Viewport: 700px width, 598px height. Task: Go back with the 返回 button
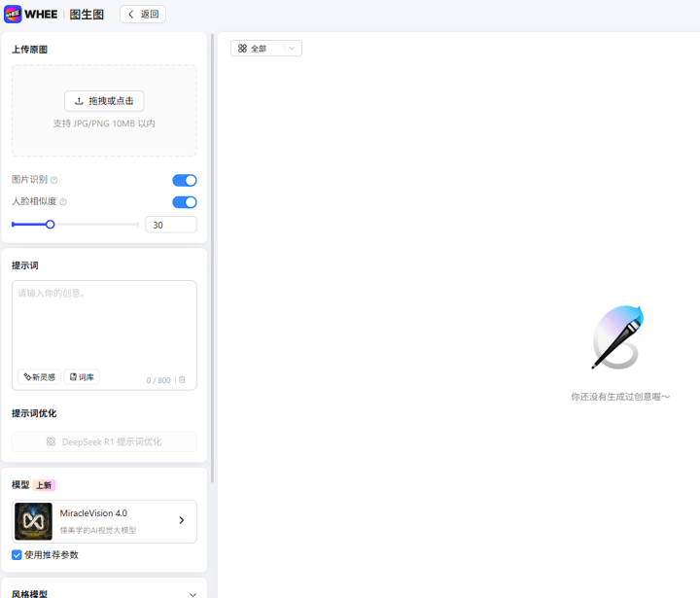[x=143, y=15]
